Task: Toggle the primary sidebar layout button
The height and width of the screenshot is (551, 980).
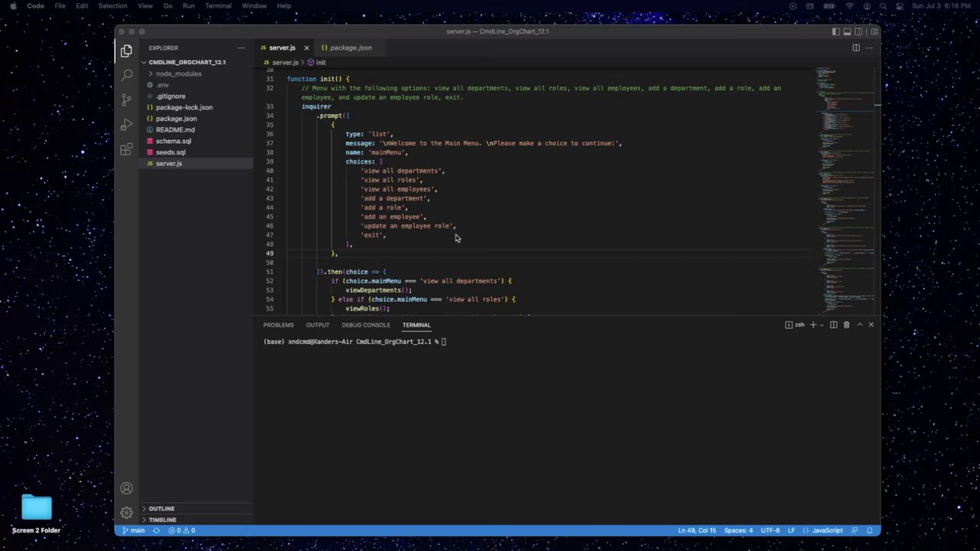Action: point(835,31)
